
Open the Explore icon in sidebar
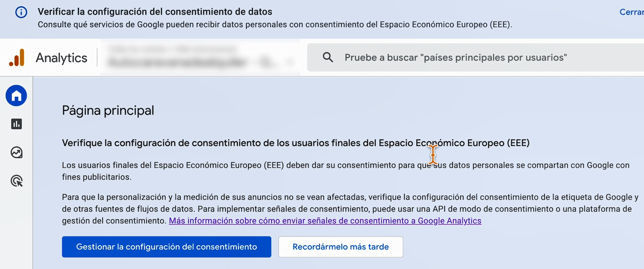(16, 152)
